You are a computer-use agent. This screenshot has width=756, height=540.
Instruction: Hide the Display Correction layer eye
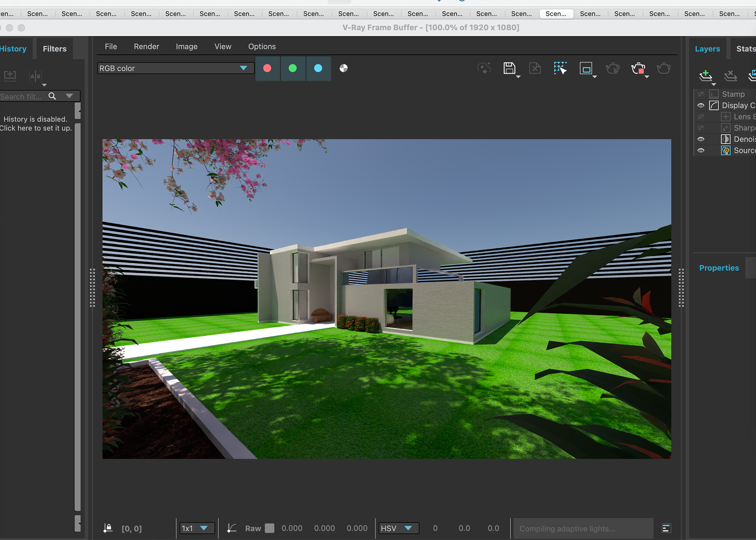(701, 105)
